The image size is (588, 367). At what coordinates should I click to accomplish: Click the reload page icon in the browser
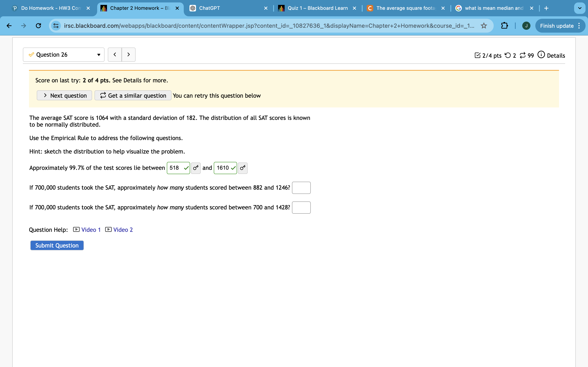(x=38, y=25)
